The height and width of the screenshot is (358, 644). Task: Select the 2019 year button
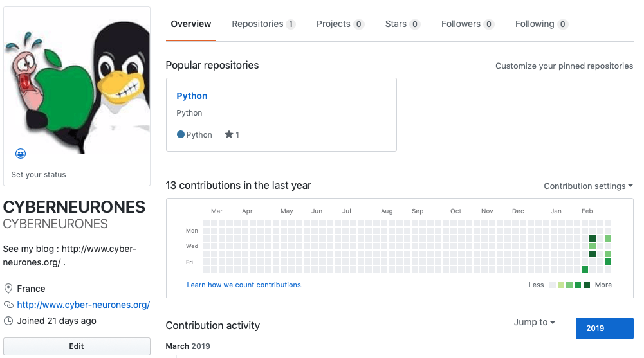pyautogui.click(x=604, y=328)
